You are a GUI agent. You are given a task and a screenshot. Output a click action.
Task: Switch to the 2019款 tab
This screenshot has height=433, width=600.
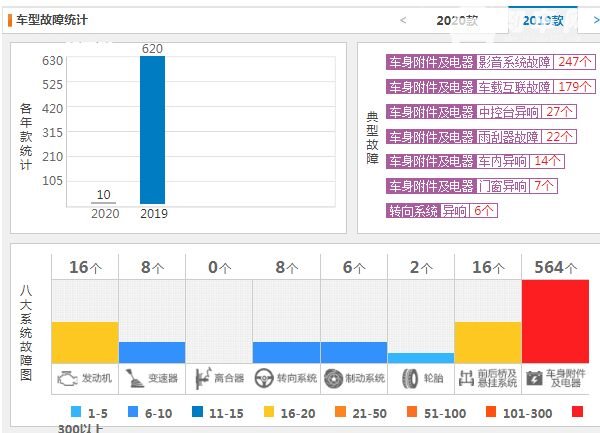pyautogui.click(x=543, y=20)
